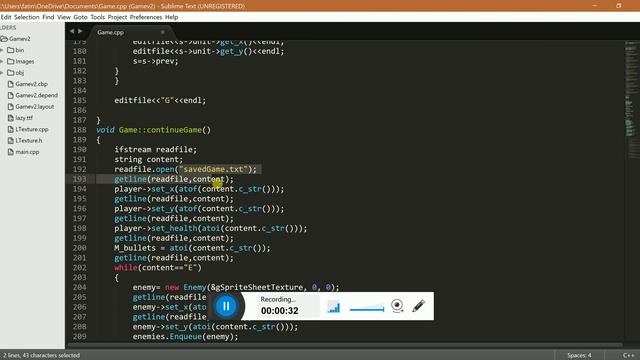Select the pencil annotation tool in recorder
The width and height of the screenshot is (640, 360).
pos(418,306)
